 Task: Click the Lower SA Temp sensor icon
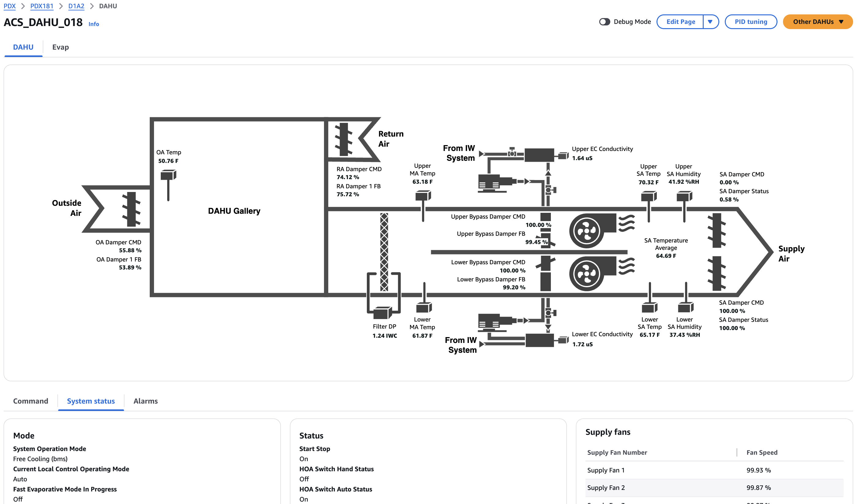coord(650,297)
